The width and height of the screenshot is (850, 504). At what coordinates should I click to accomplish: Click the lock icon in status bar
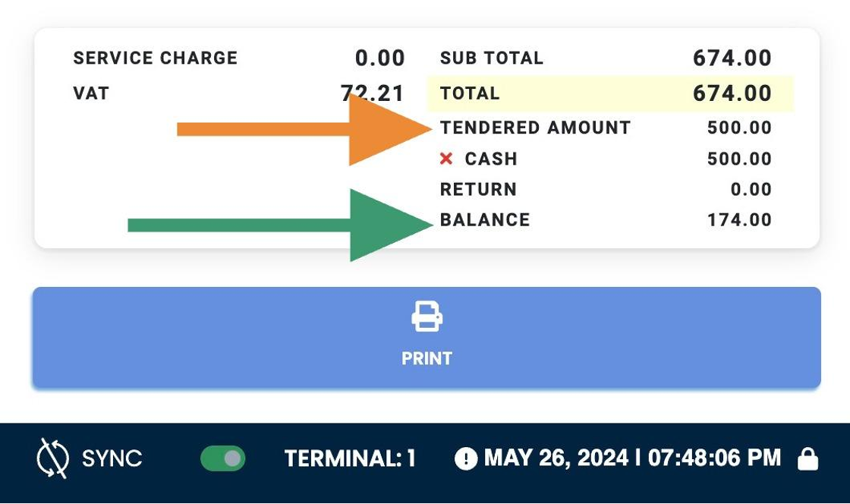click(807, 458)
